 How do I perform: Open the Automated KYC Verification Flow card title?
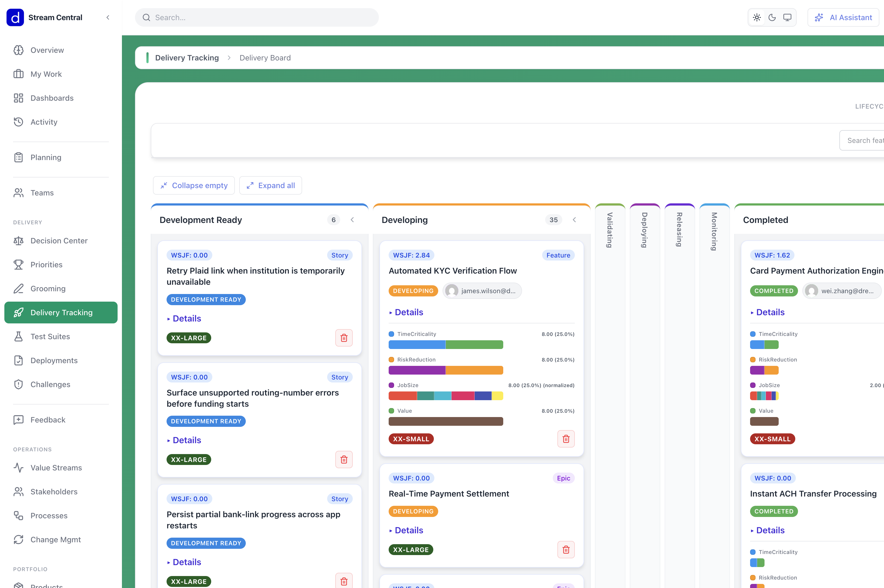(x=453, y=271)
